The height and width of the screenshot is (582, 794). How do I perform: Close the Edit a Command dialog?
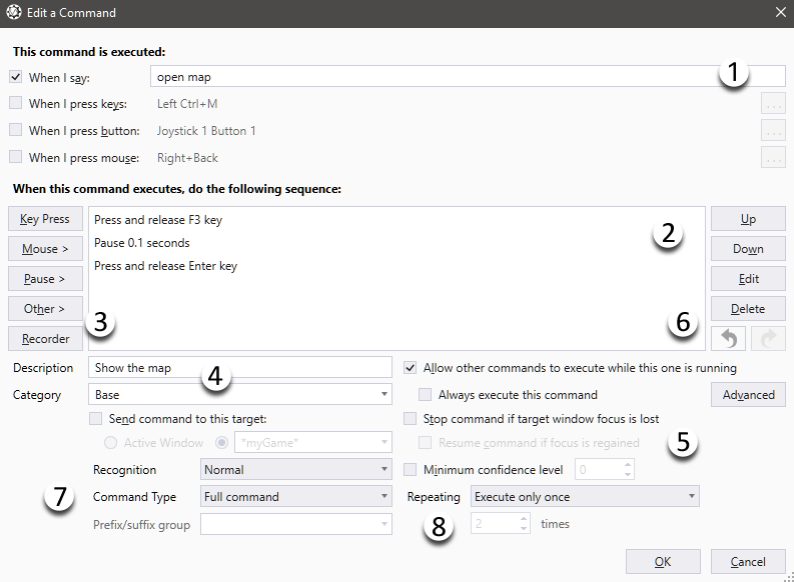[780, 13]
